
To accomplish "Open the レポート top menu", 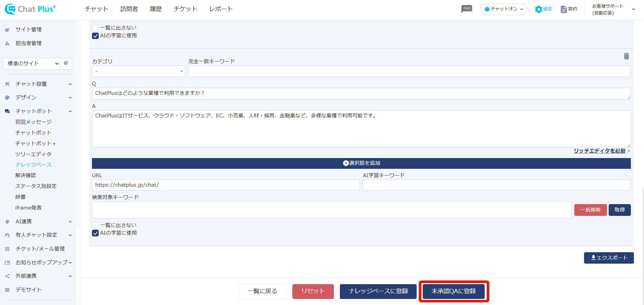I will (x=221, y=9).
